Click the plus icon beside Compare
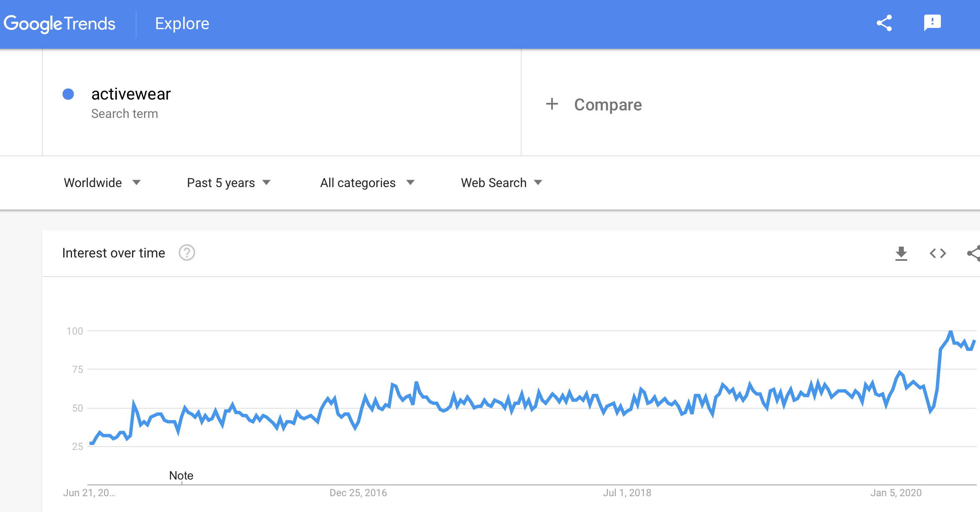This screenshot has height=512, width=980. [x=552, y=104]
